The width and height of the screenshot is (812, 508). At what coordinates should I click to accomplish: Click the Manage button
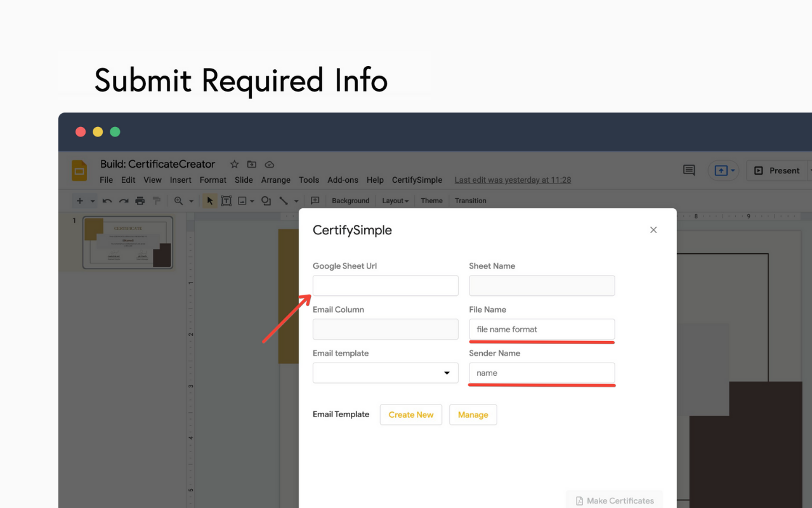pyautogui.click(x=473, y=415)
